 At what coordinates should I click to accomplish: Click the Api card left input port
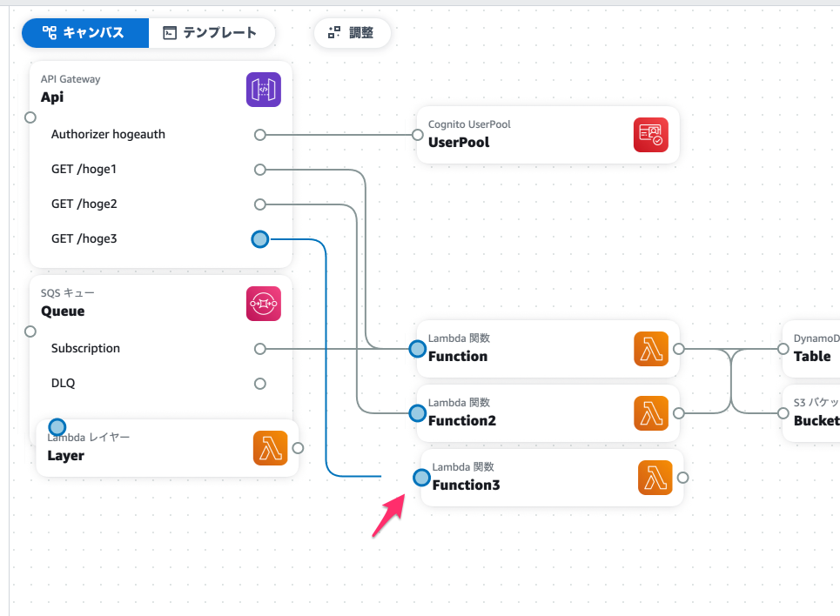coord(30,117)
